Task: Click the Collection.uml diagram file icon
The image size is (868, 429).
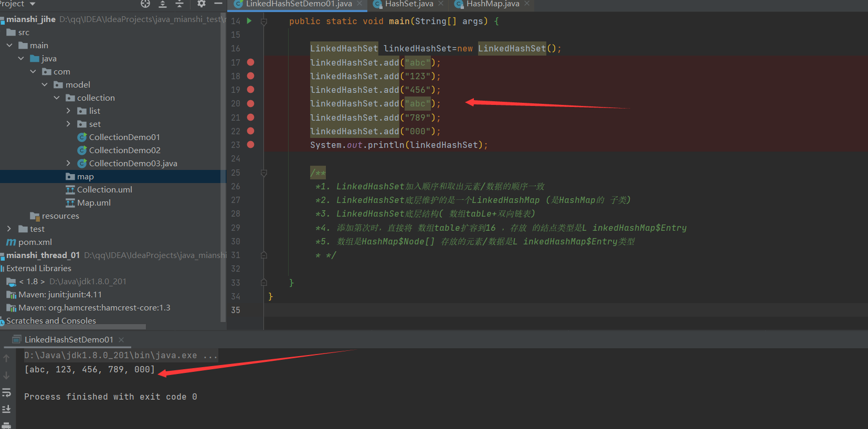Action: (70, 190)
